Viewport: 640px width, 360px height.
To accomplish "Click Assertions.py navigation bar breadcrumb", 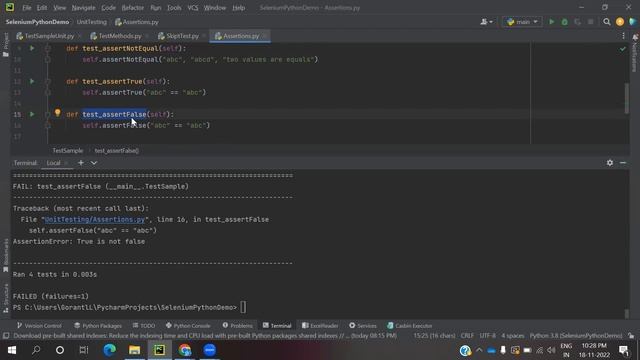I will 136,22.
